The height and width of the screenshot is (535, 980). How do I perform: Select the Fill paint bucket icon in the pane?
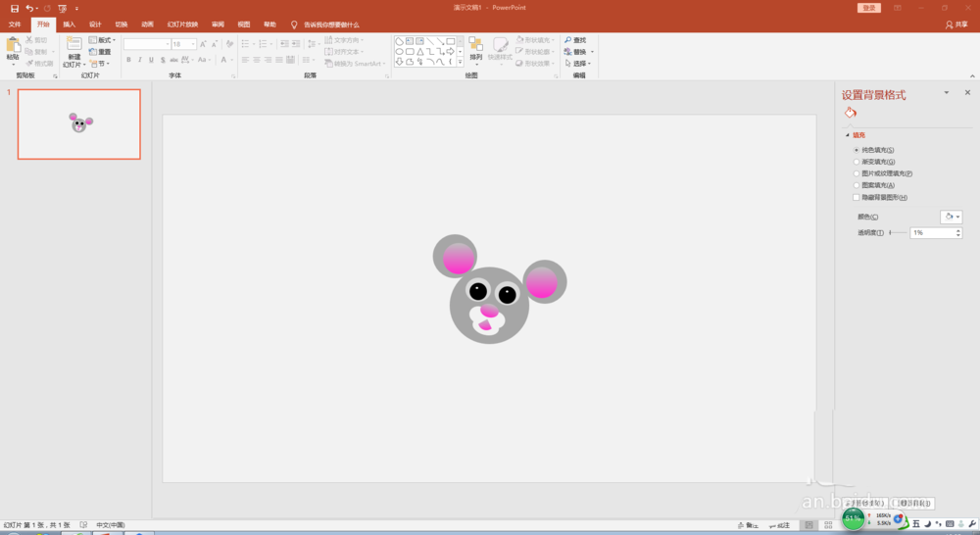pos(850,113)
